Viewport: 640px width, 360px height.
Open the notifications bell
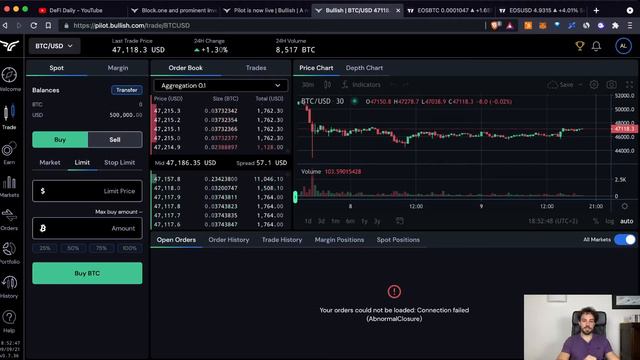click(596, 46)
